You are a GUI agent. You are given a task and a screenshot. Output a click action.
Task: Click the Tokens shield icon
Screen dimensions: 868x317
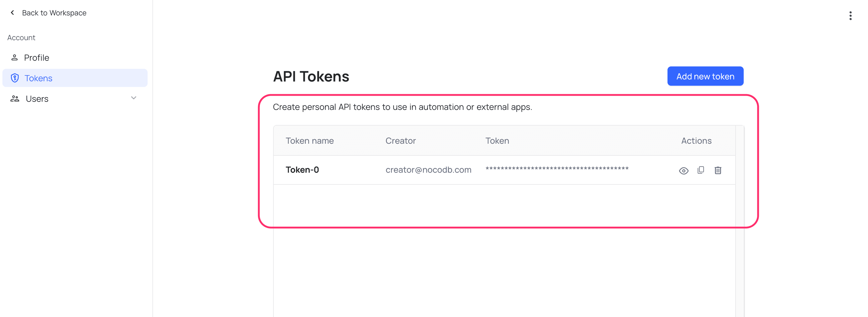click(15, 78)
